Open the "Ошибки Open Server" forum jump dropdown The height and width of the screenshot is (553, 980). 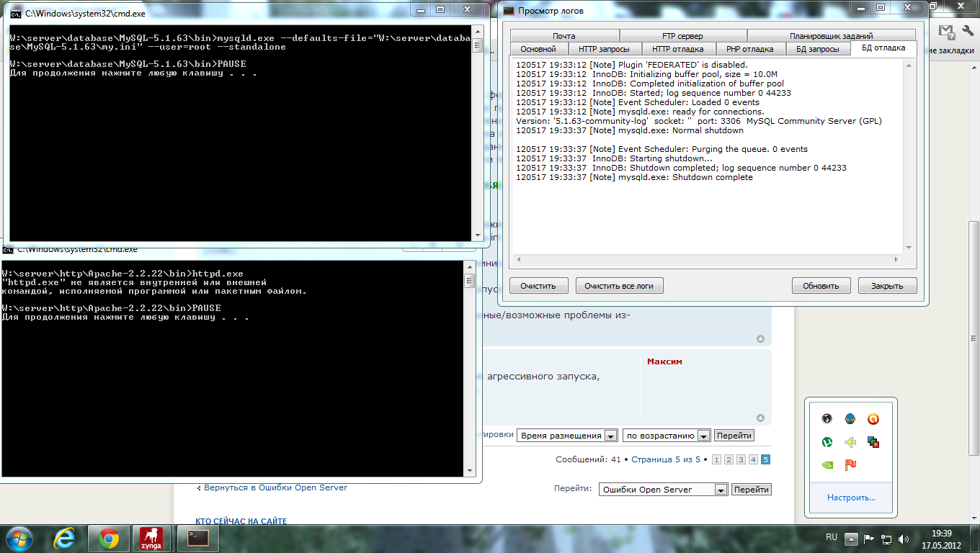pyautogui.click(x=664, y=490)
